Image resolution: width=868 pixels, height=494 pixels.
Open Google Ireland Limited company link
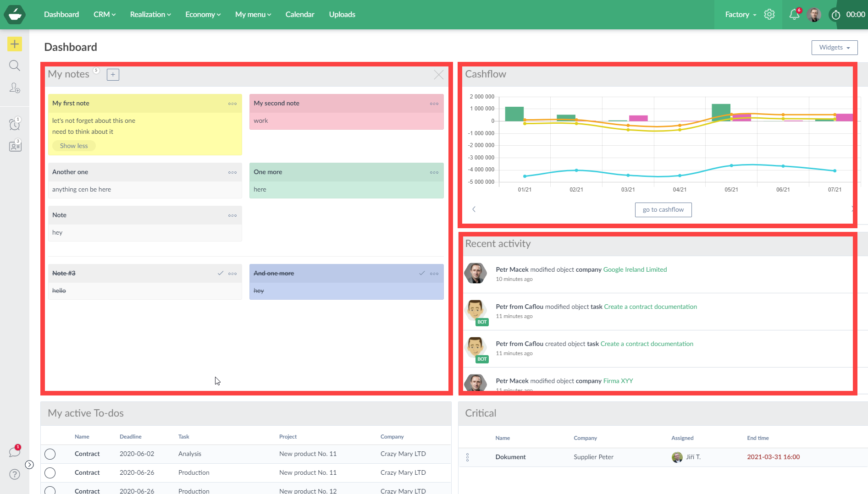(x=635, y=270)
